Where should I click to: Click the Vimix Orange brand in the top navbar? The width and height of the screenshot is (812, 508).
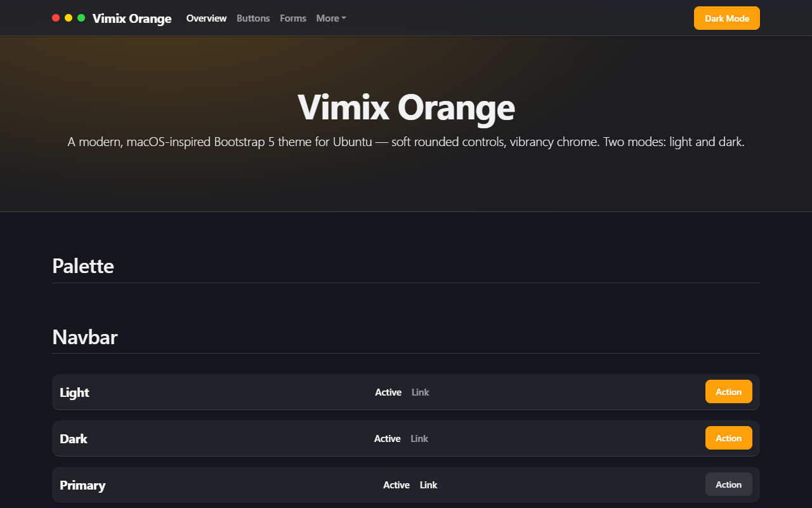click(x=132, y=18)
